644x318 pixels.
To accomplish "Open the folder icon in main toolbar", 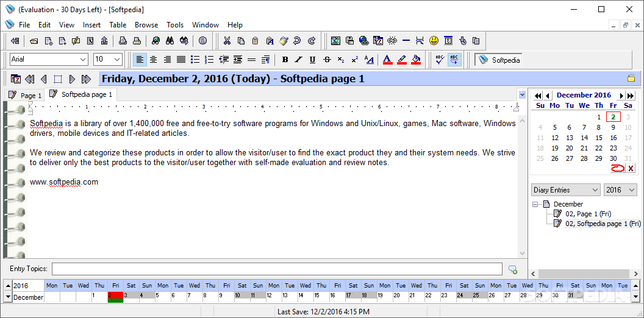I will (x=34, y=41).
